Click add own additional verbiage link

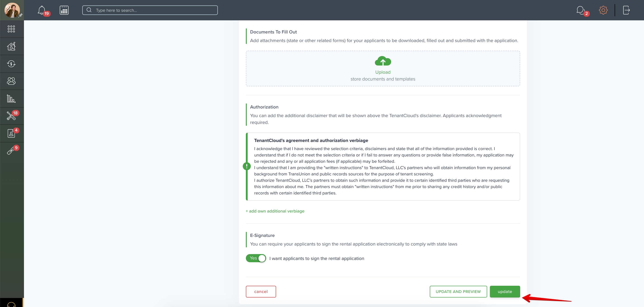point(275,211)
